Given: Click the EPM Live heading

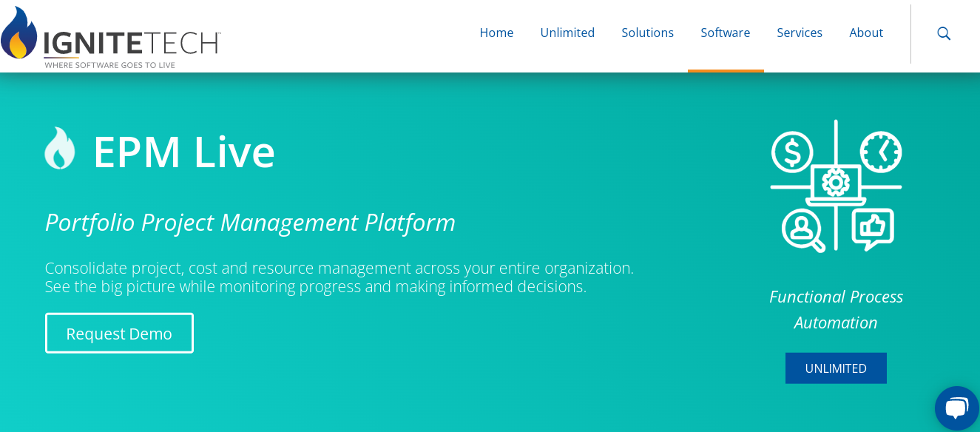Looking at the screenshot, I should 184,152.
